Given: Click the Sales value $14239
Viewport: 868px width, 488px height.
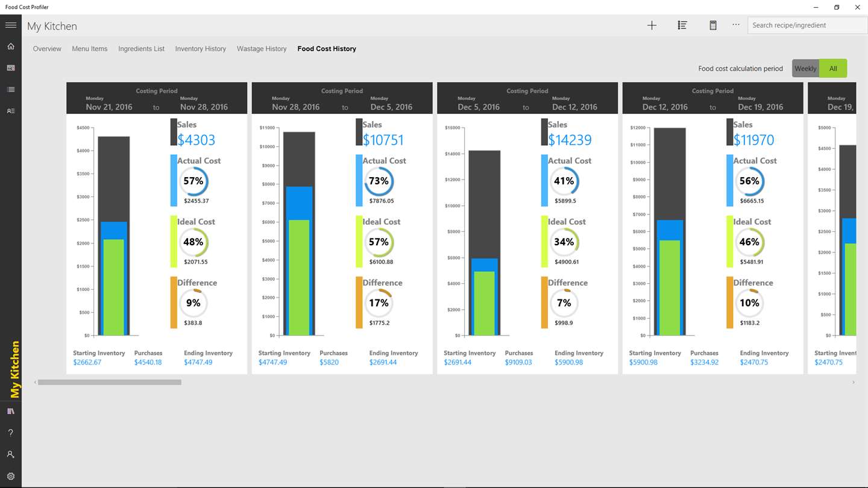Looking at the screenshot, I should pyautogui.click(x=570, y=140).
